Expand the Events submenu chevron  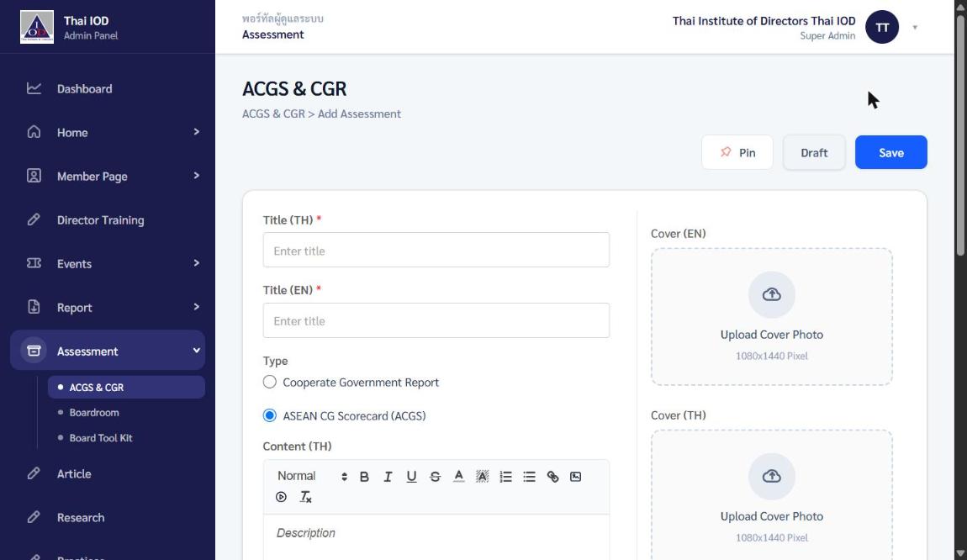coord(196,263)
